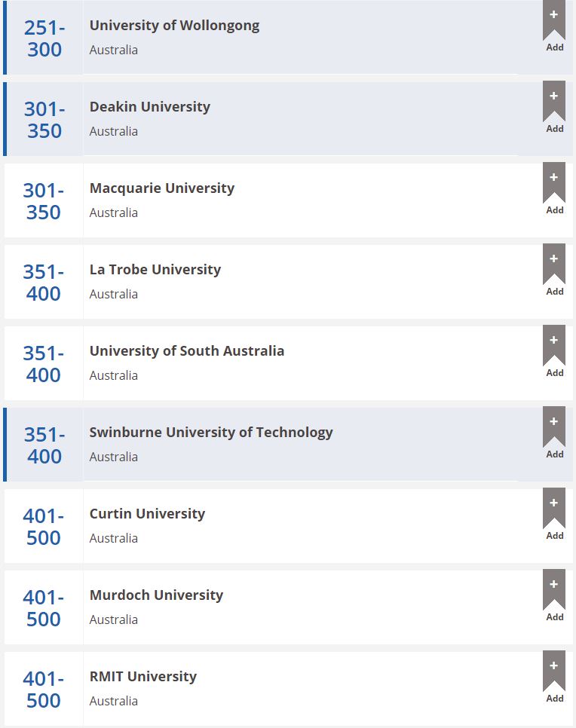Open La Trobe University link
576x728 pixels.
click(x=155, y=269)
